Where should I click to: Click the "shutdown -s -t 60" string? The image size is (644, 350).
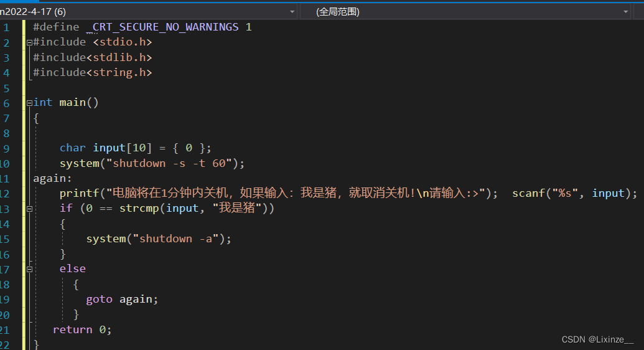[169, 163]
